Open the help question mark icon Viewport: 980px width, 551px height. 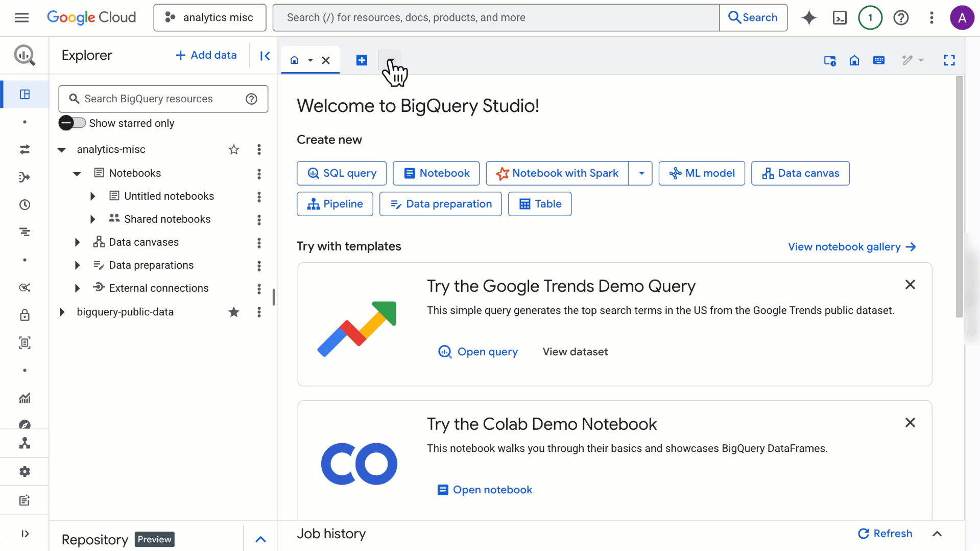click(x=901, y=18)
